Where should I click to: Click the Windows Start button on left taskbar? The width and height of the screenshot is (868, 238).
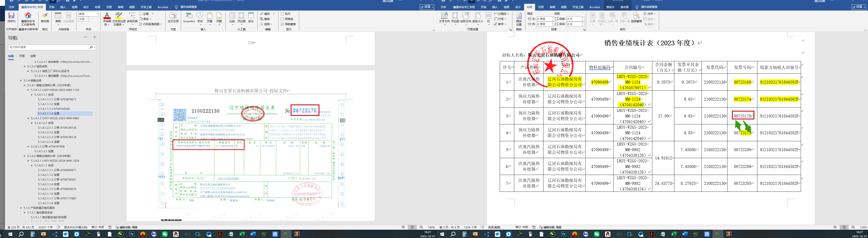(x=10, y=234)
